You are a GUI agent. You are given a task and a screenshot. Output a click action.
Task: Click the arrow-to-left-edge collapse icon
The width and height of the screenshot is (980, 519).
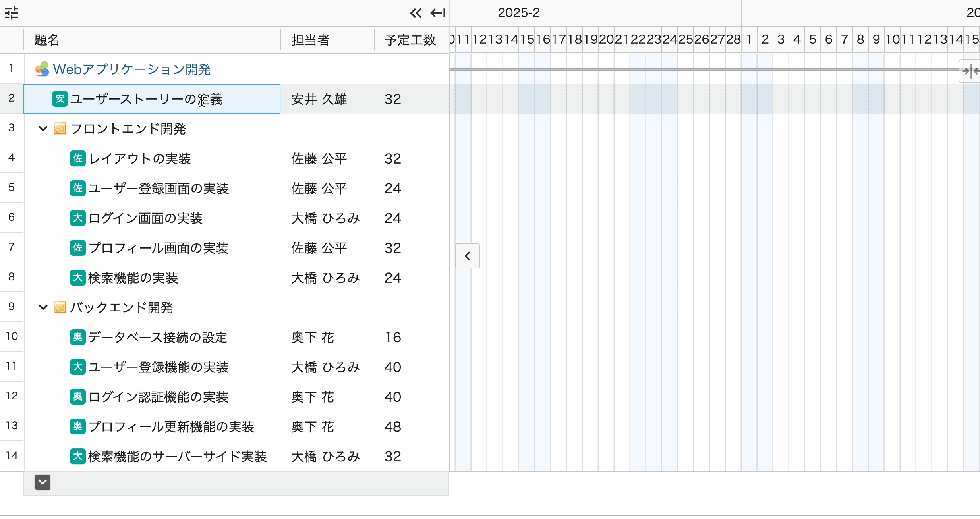point(438,13)
